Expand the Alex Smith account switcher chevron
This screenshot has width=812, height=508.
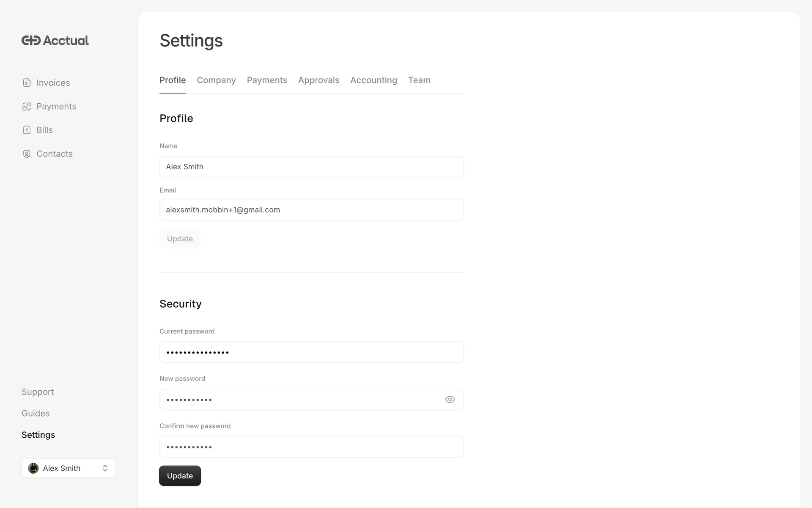pyautogui.click(x=105, y=468)
